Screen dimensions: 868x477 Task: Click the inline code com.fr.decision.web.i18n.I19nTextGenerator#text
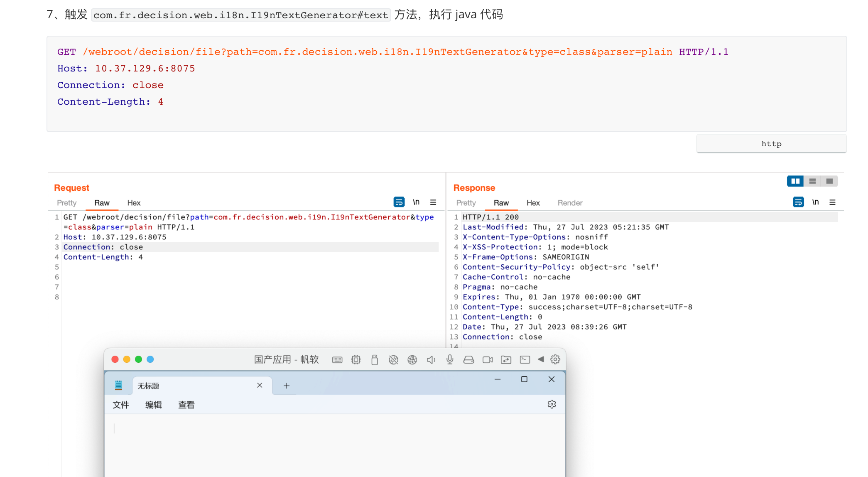(x=241, y=15)
